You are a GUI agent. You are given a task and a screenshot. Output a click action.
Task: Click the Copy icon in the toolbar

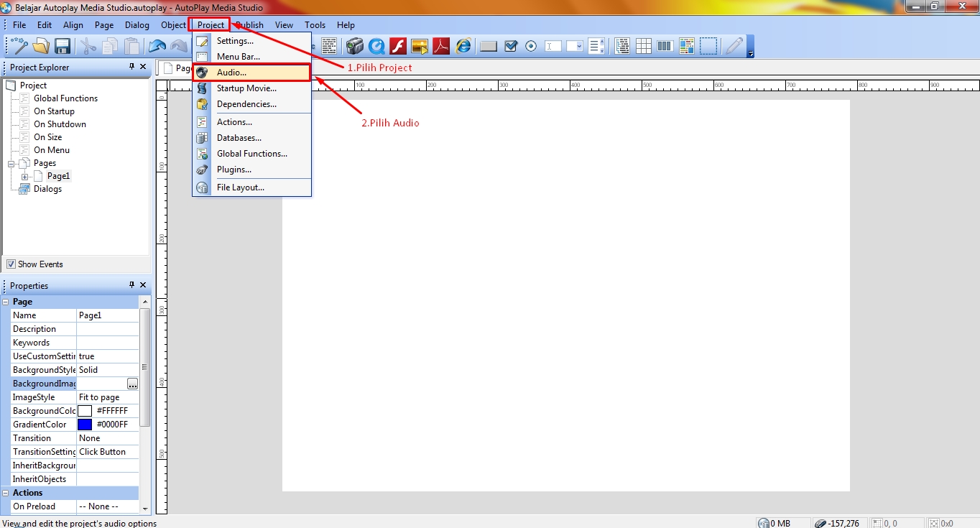[x=110, y=47]
